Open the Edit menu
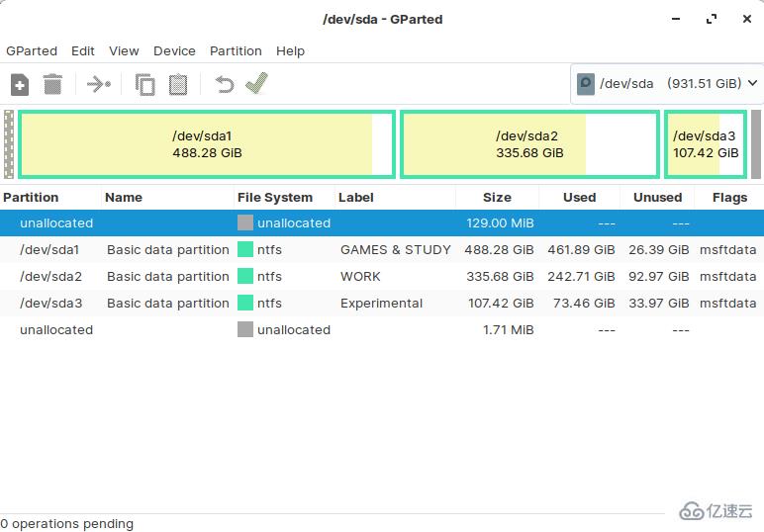This screenshot has height=532, width=764. pos(83,51)
